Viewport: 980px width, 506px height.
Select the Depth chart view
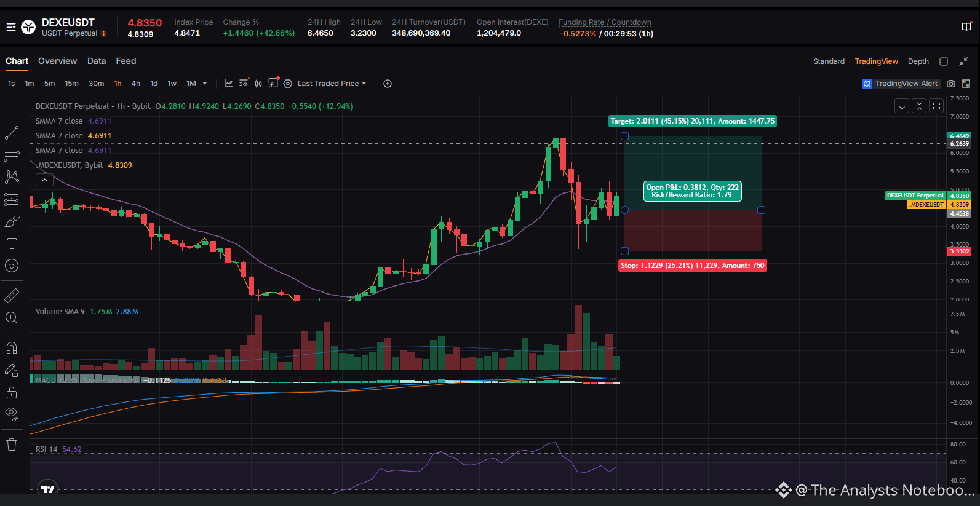(918, 61)
